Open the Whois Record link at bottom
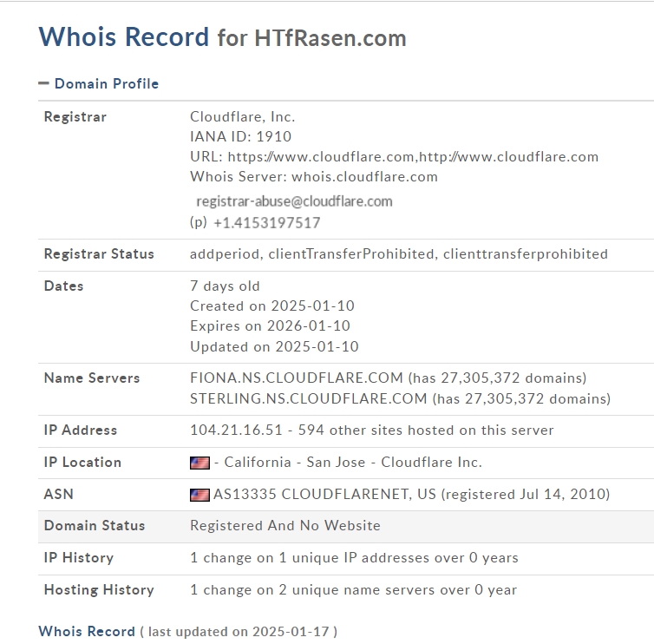654x644 pixels. (87, 631)
